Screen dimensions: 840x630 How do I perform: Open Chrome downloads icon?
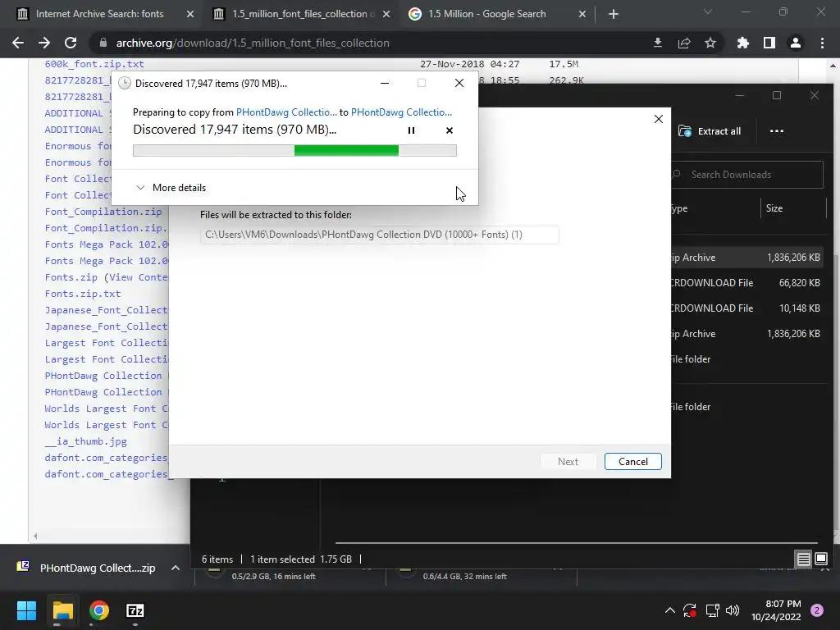tap(658, 43)
